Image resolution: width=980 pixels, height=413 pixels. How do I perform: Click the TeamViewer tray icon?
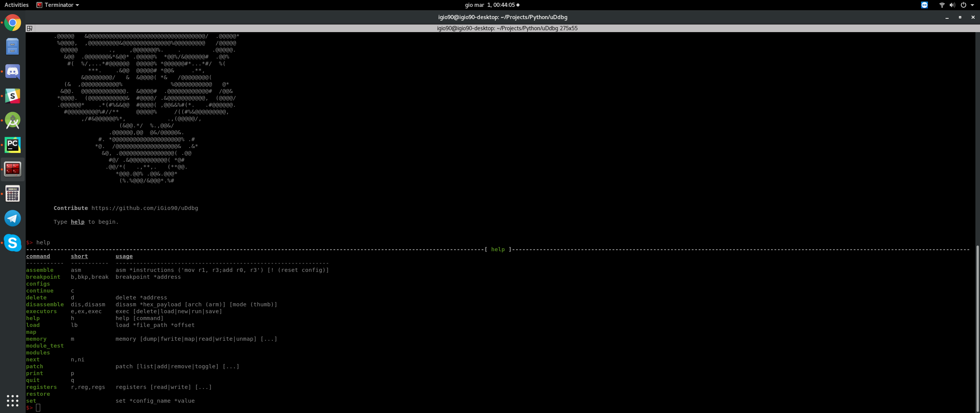924,5
